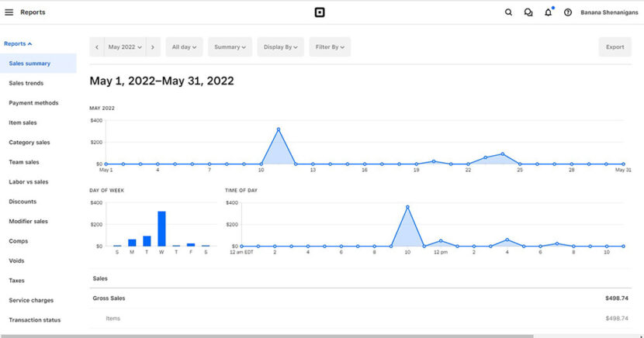Click the Square logo icon
Image resolution: width=644 pixels, height=338 pixels.
point(319,12)
